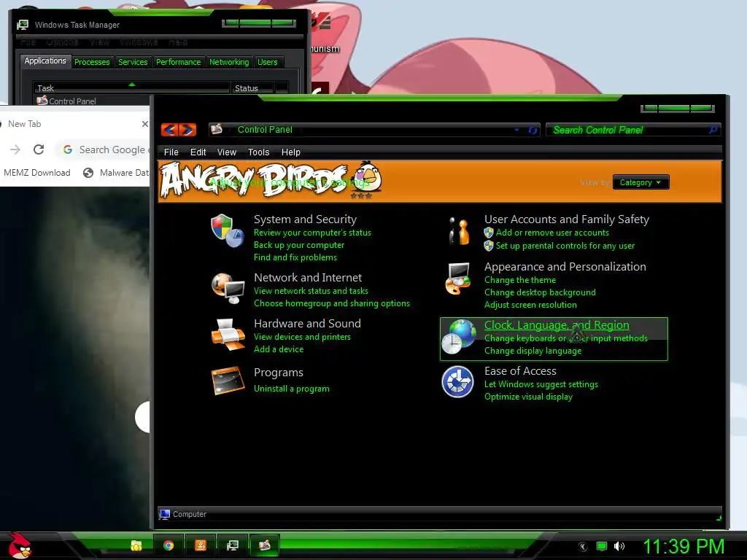Click Back up your computer
Viewport: 747px width, 560px height.
tap(298, 245)
